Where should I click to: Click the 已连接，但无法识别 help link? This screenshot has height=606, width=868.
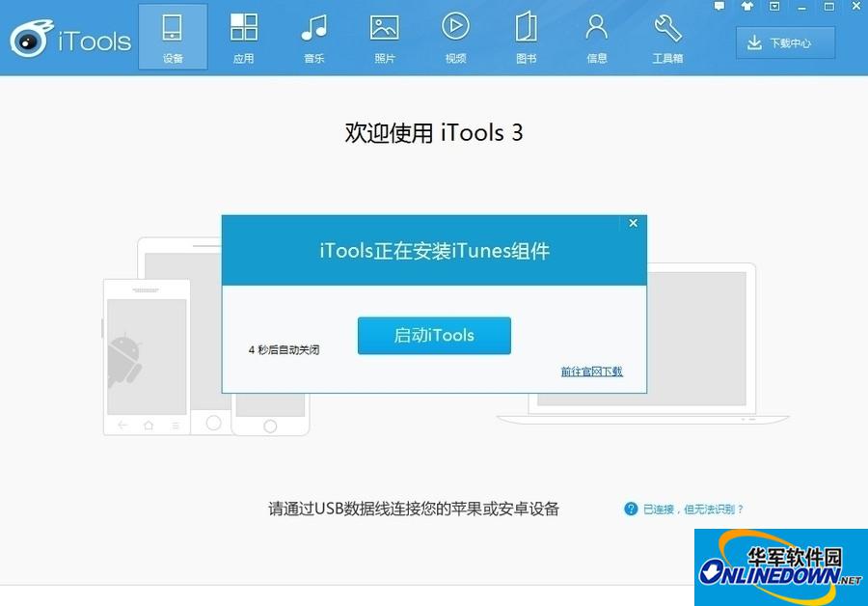pos(693,510)
